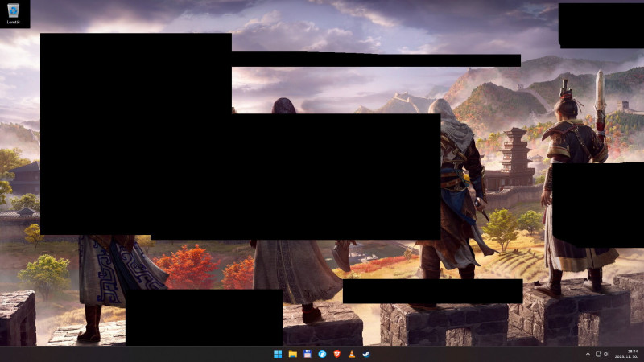The image size is (644, 362).
Task: Open Steam from the taskbar
Action: click(366, 354)
